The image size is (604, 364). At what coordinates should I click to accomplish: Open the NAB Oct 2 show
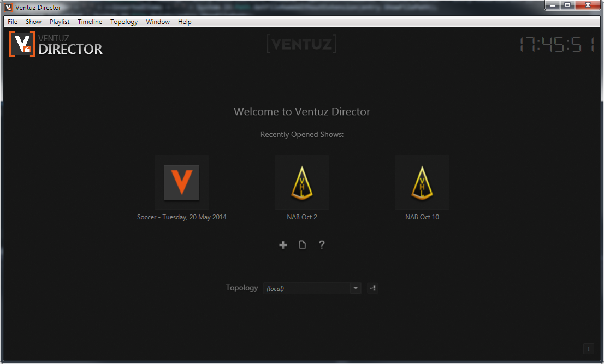302,182
